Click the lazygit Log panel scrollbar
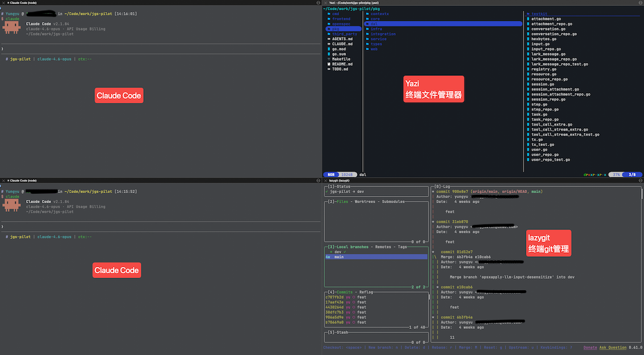Image resolution: width=644 pixels, height=355 pixels. click(642, 194)
